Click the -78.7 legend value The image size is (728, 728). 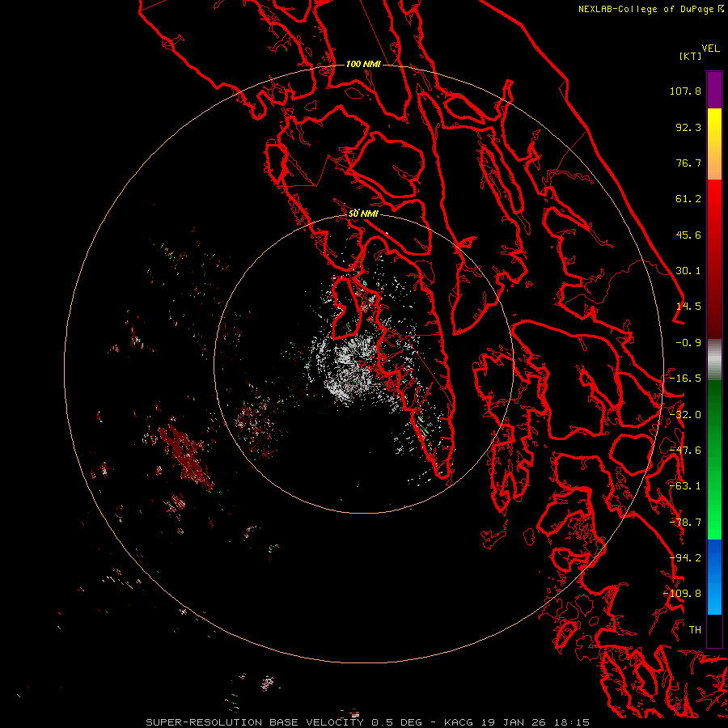pyautogui.click(x=685, y=523)
